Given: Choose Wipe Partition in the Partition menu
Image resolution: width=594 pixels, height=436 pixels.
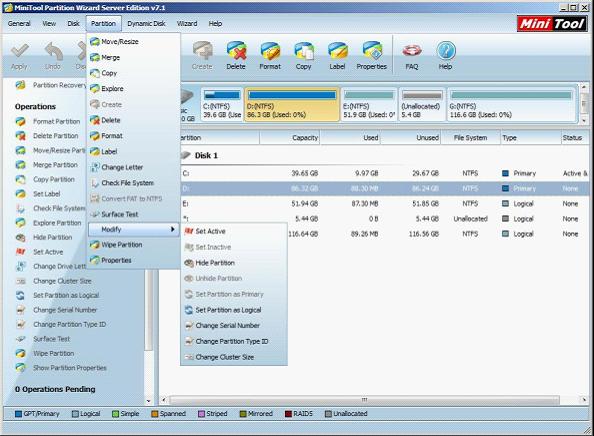Looking at the screenshot, I should (x=133, y=245).
